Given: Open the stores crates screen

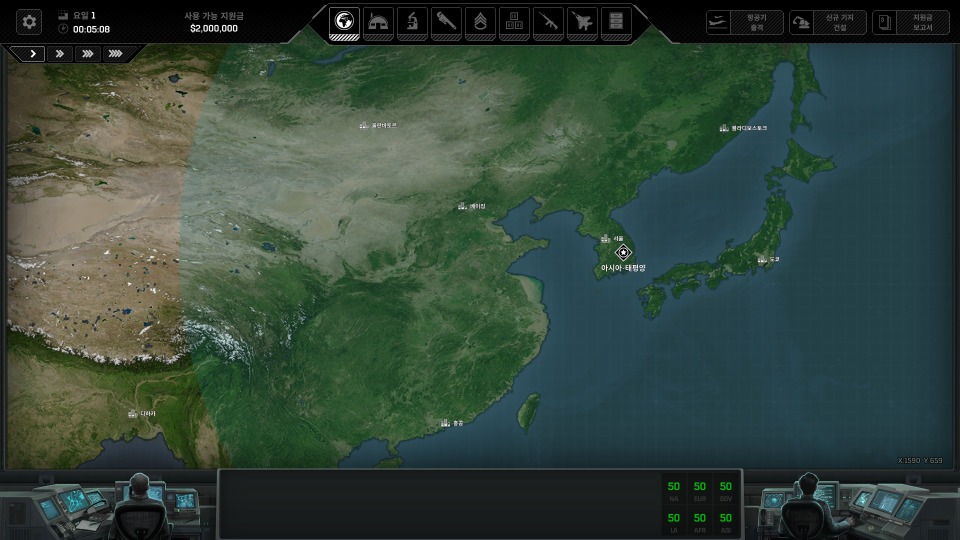Looking at the screenshot, I should tap(514, 23).
